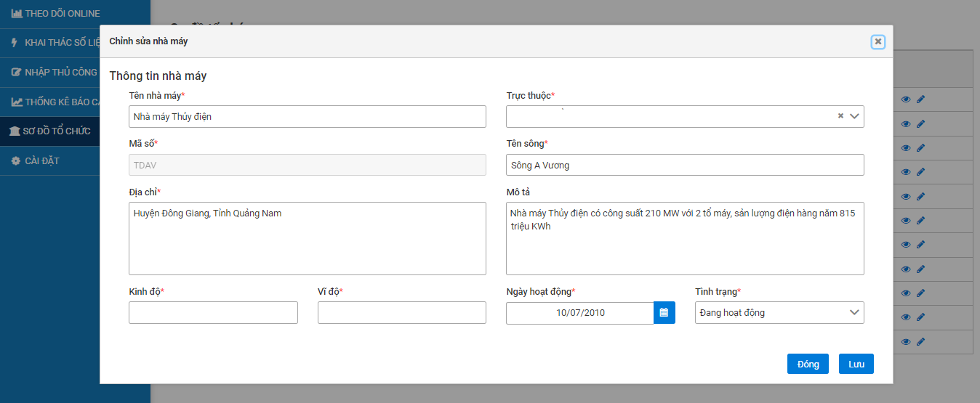
Task: Click the eye icon in last table row
Action: (x=906, y=342)
